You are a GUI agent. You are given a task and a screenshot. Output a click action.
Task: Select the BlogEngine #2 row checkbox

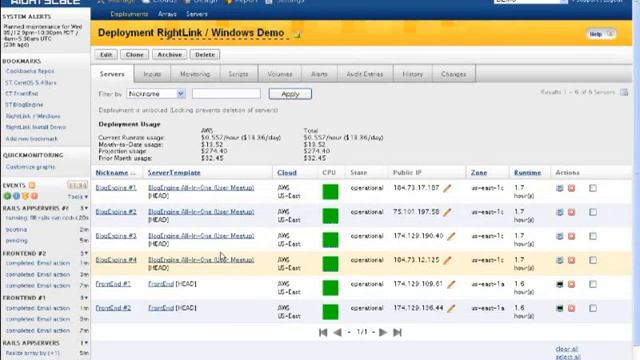(593, 212)
